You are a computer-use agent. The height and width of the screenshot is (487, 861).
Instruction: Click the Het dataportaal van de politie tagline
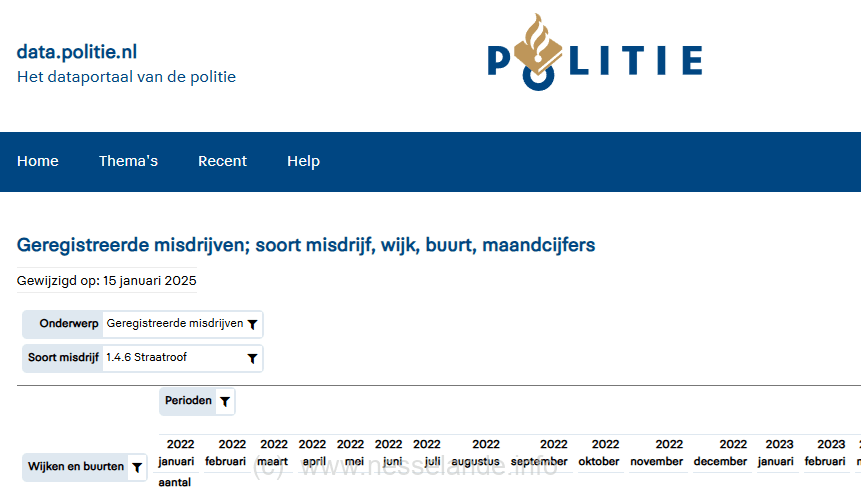[126, 77]
